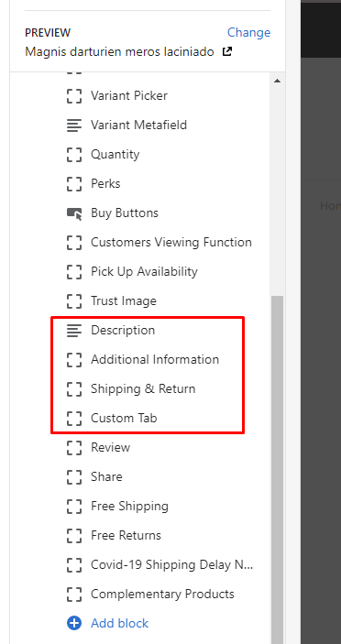Click the scrollbar up arrow
The width and height of the screenshot is (341, 644).
point(278,81)
